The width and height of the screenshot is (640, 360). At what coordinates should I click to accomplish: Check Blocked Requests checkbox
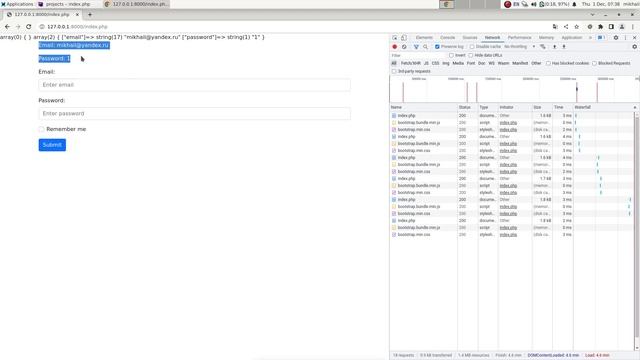(594, 63)
